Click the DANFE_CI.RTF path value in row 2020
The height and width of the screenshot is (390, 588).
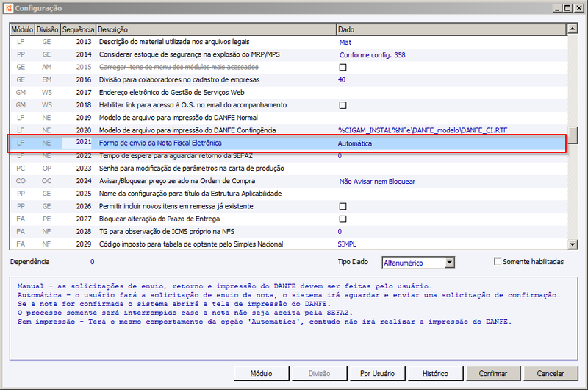tap(423, 130)
